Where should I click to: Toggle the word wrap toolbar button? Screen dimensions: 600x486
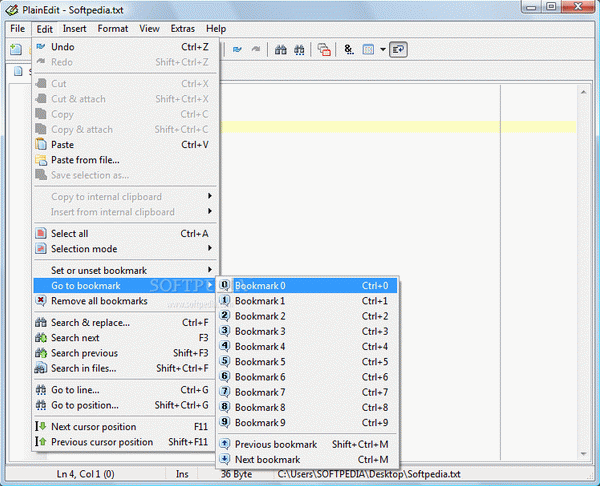pos(398,49)
